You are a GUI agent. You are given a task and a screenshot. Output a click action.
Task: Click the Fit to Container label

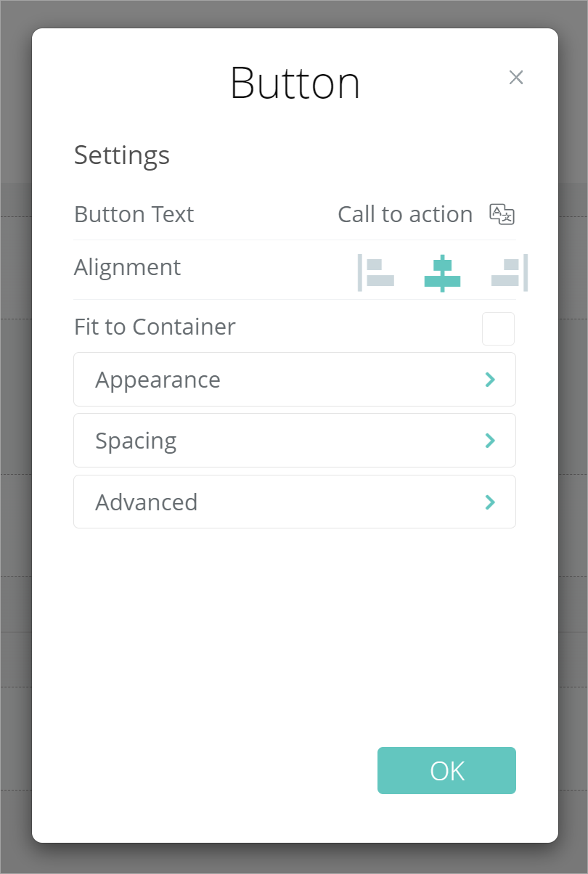point(155,327)
